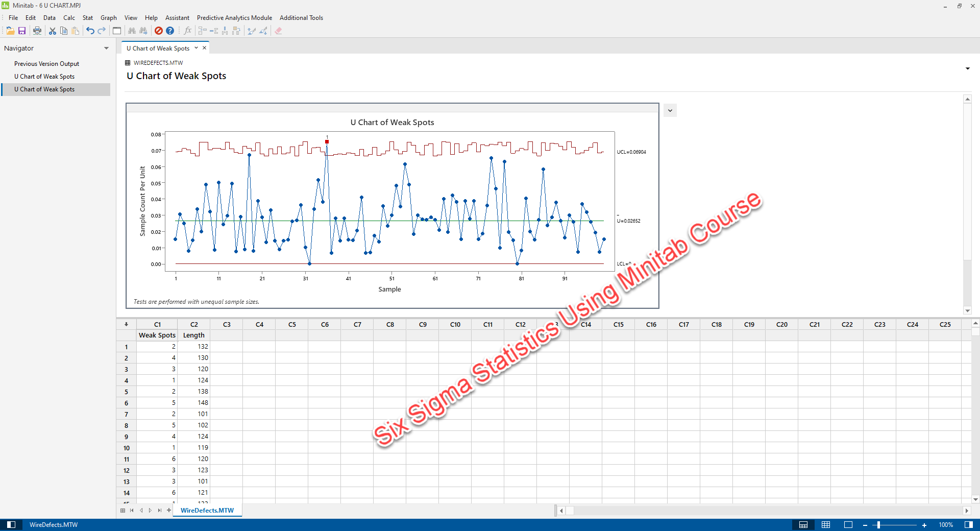Switch to worksheet-only grid view in status bar
980x531 pixels.
pos(825,525)
